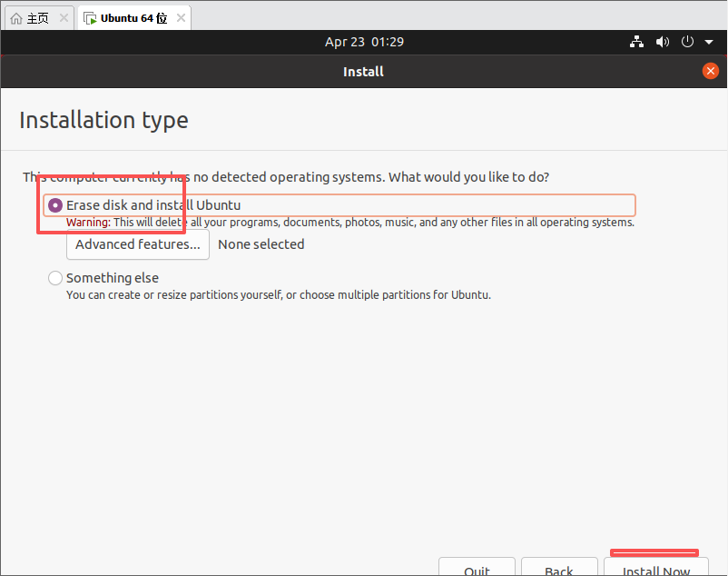Close the Ubuntu 64 位 tab
This screenshot has width=728, height=576.
pos(181,18)
